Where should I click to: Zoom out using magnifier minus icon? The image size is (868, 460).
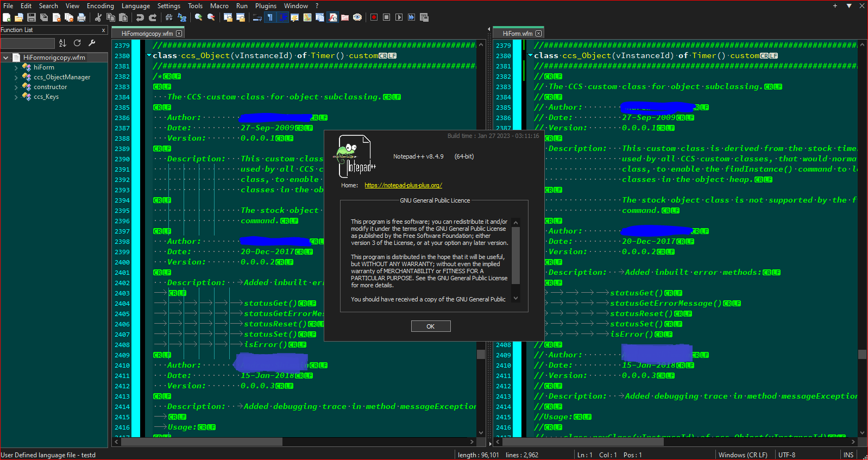211,17
